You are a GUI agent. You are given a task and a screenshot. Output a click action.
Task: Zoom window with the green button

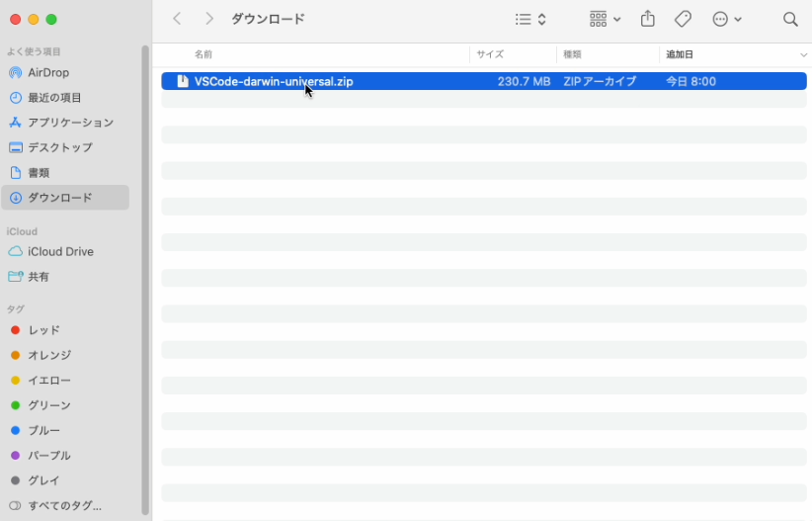click(x=51, y=19)
